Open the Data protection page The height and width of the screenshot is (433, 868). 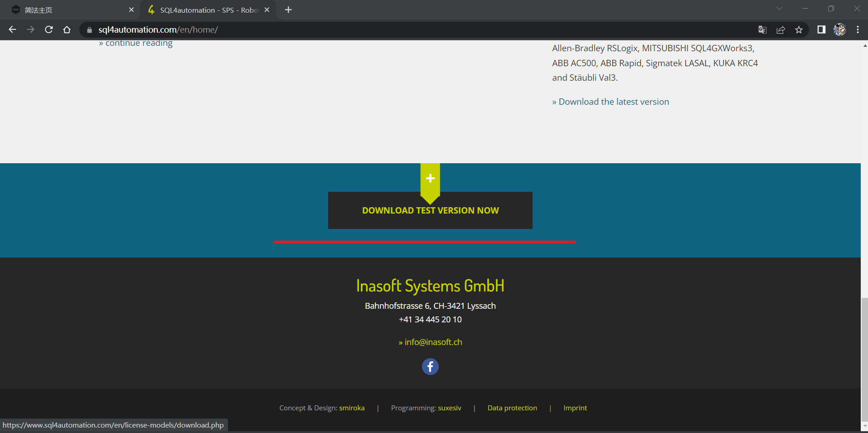coord(512,408)
